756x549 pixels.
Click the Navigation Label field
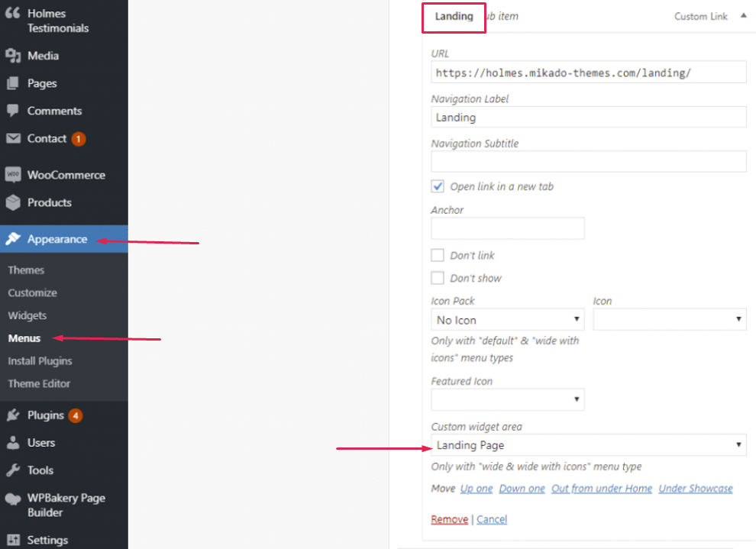589,117
